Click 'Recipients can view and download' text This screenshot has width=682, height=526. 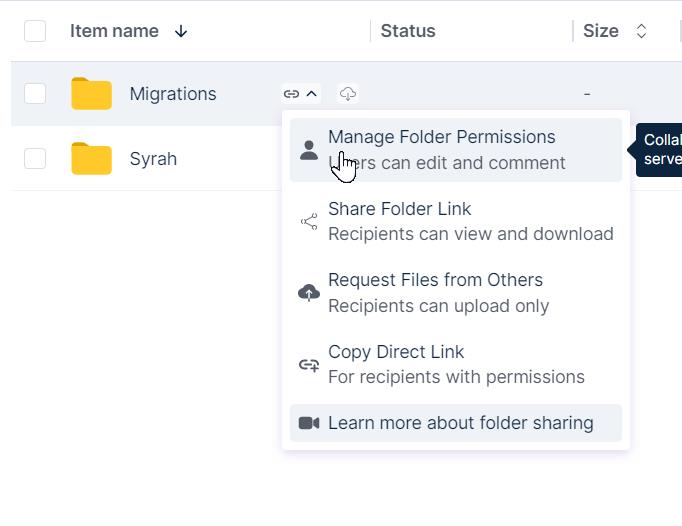471,234
